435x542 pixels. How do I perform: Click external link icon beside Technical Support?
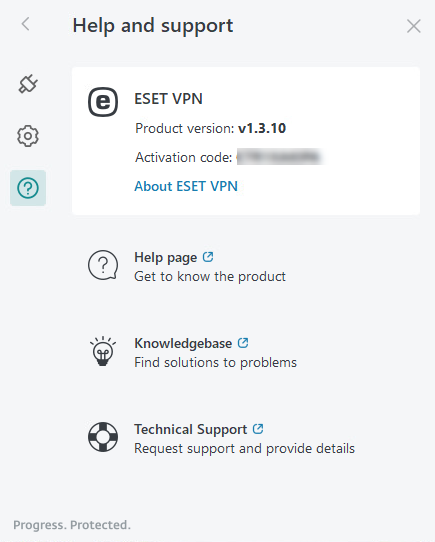tap(258, 429)
